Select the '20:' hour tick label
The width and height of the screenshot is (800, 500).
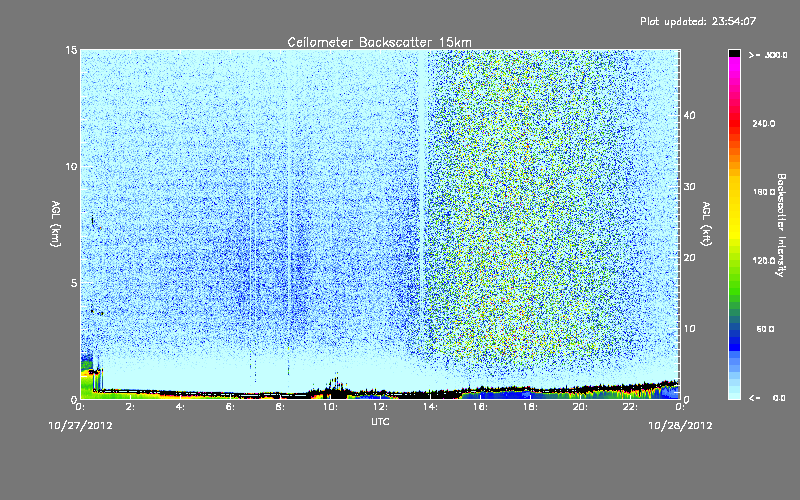tap(580, 407)
